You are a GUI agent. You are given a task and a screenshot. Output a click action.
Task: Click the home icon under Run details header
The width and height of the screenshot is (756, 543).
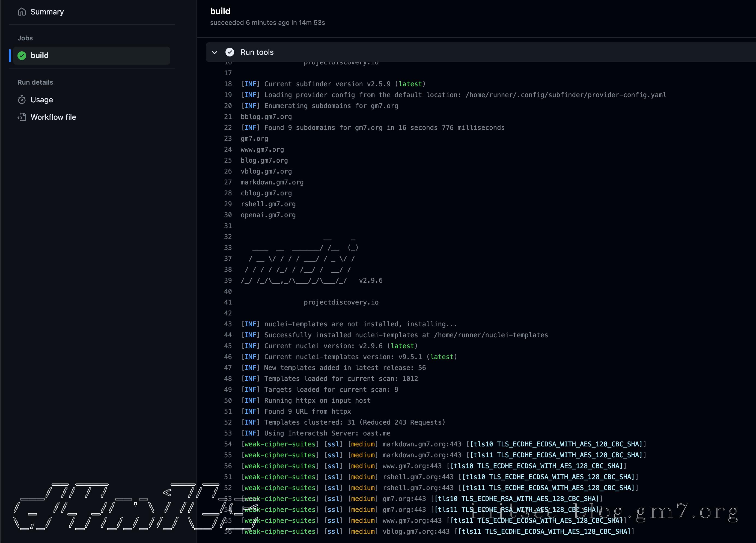click(x=22, y=12)
